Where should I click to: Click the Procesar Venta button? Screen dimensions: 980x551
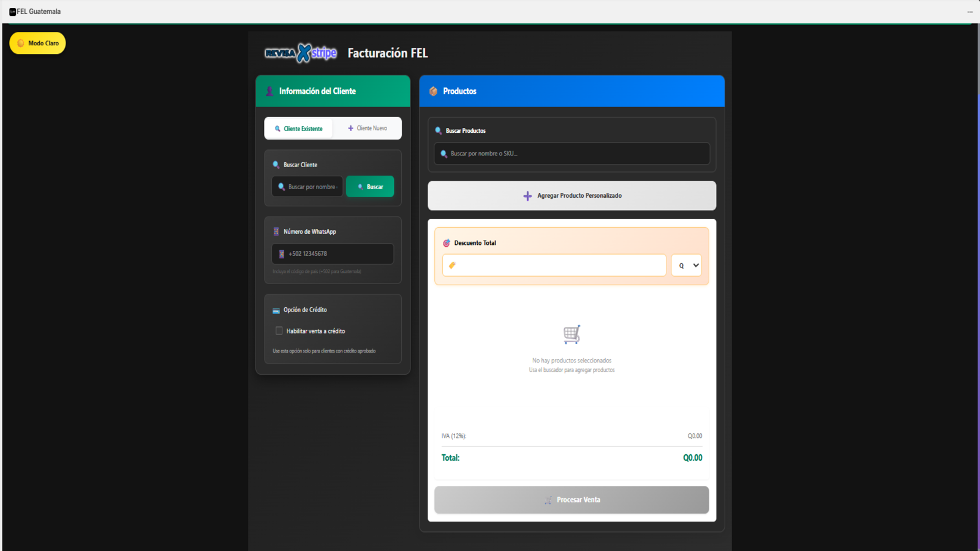click(571, 500)
